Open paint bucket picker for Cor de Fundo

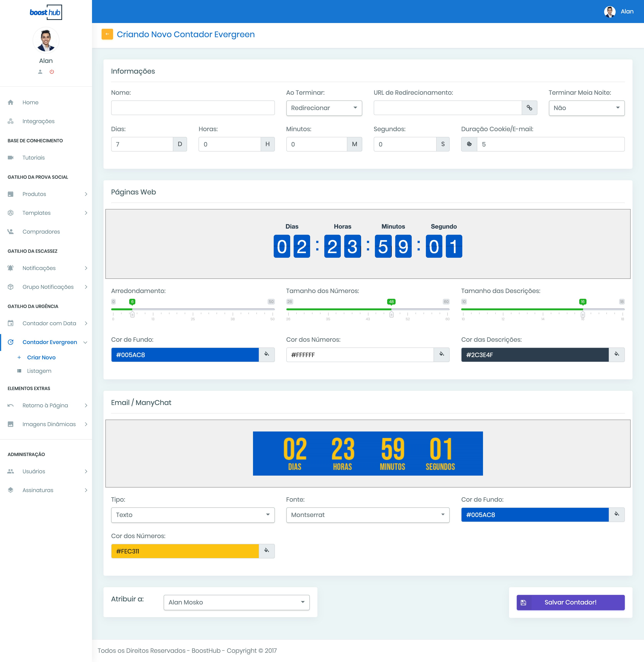[267, 354]
